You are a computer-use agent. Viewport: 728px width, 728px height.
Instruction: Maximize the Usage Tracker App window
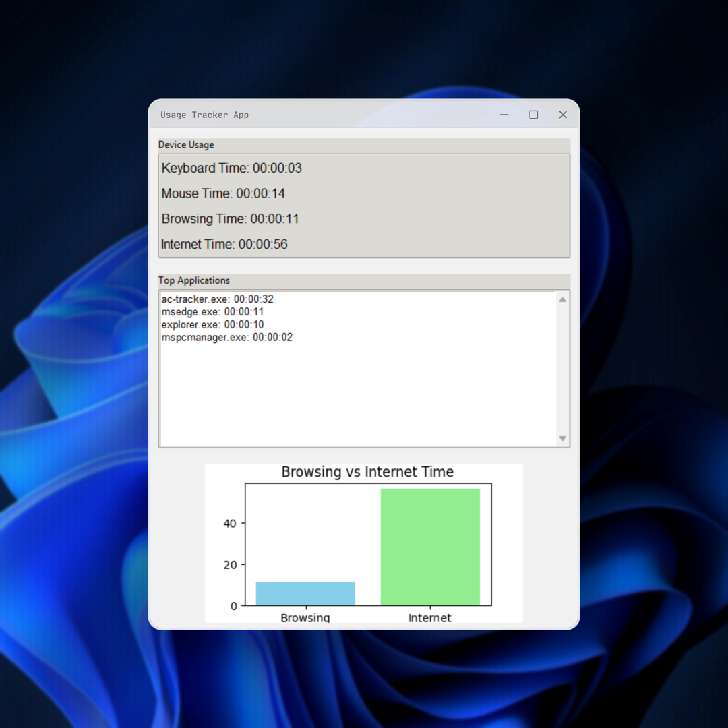pyautogui.click(x=533, y=115)
